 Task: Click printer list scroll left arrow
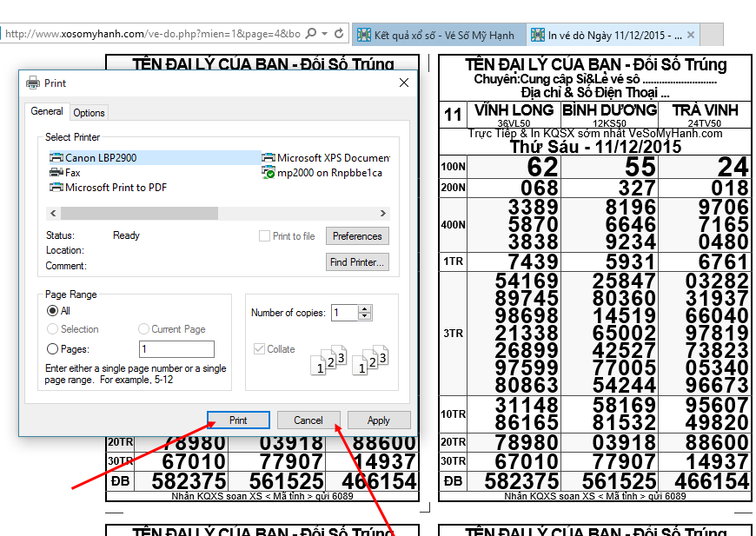(x=53, y=213)
